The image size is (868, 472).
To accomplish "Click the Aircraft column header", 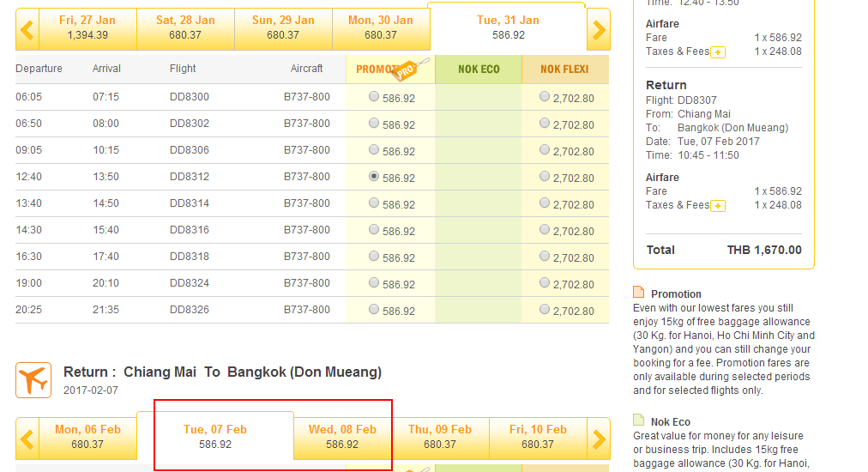I will (x=306, y=69).
